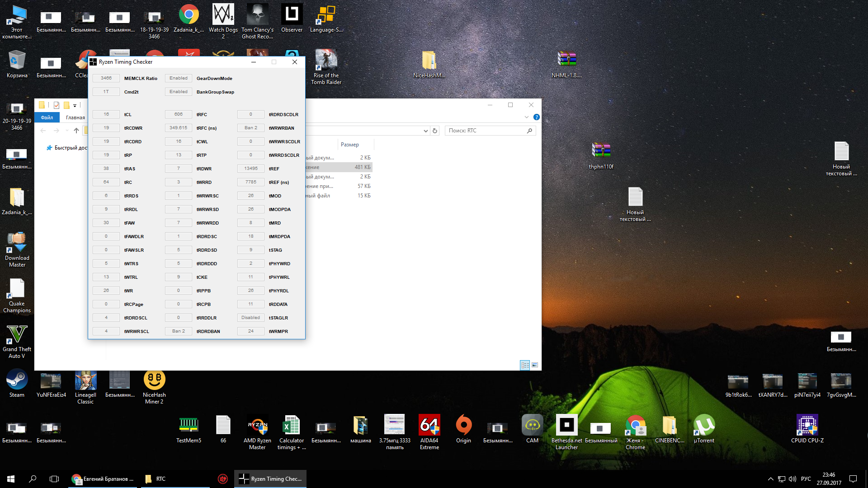Viewport: 868px width, 488px height.
Task: Toggle the Properties checkmark in quick access toolbar
Action: click(x=57, y=105)
